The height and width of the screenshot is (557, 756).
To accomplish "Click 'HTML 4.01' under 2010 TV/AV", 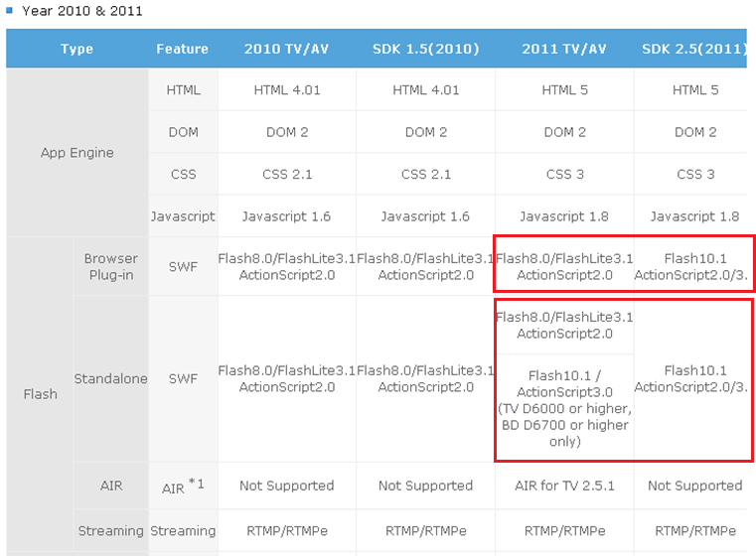I will (287, 90).
